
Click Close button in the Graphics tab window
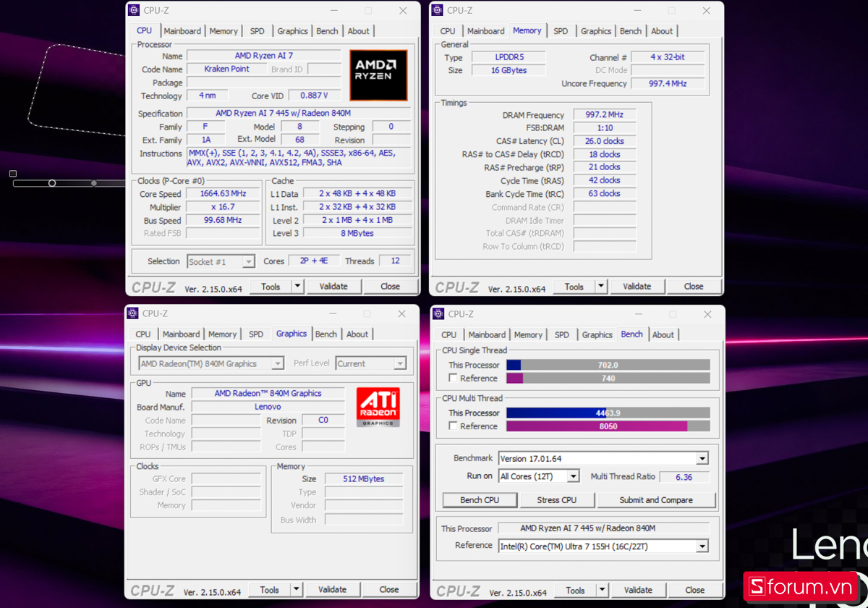pyautogui.click(x=389, y=590)
